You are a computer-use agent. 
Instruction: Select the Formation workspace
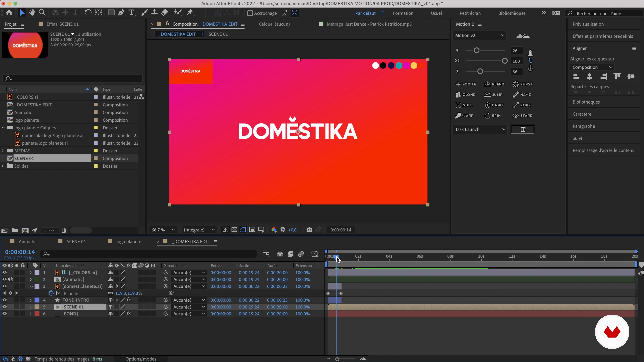point(403,13)
